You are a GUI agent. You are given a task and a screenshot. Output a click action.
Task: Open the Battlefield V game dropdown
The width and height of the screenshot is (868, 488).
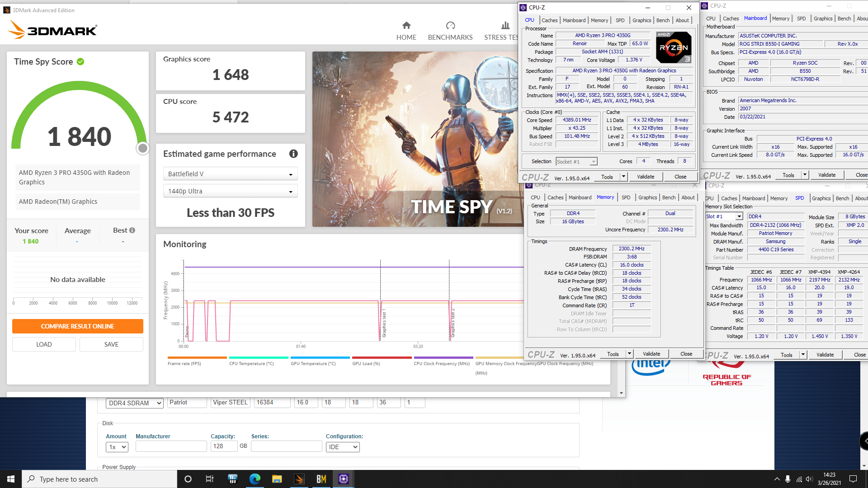click(x=230, y=174)
